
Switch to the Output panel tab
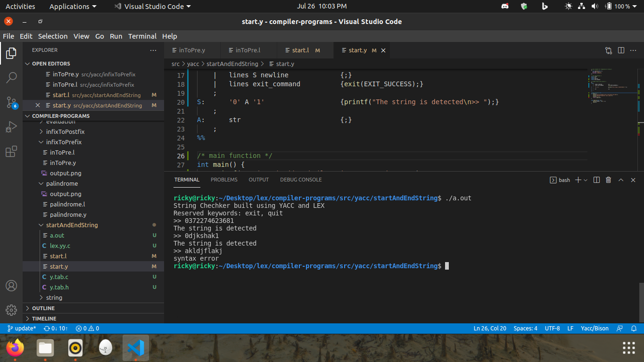pyautogui.click(x=259, y=180)
